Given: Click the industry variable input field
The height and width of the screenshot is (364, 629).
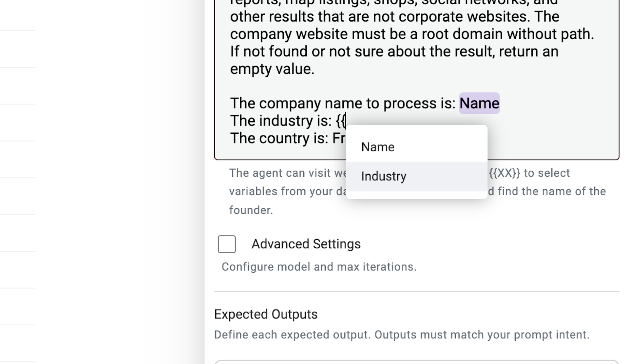Looking at the screenshot, I should coord(383,176).
